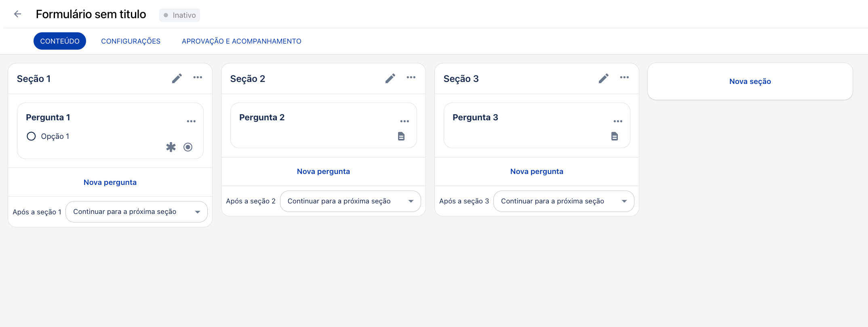Open Seção 3 three-dot options menu

coord(624,78)
